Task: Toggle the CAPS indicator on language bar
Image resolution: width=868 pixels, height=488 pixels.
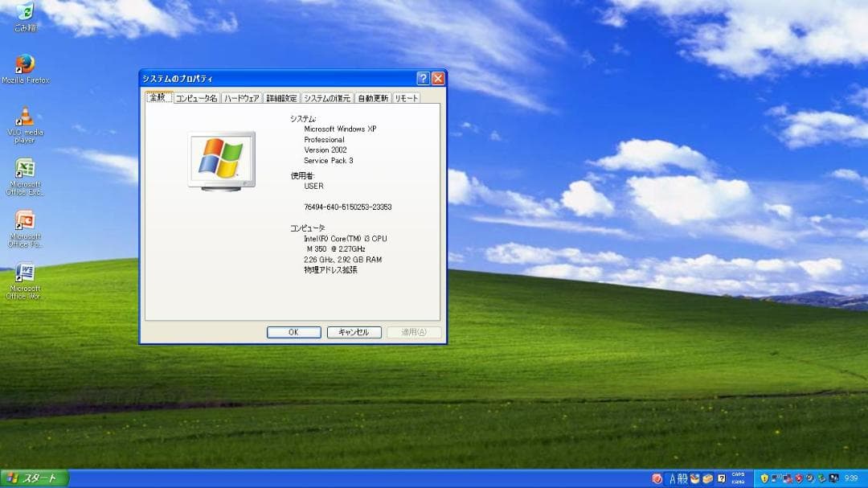Action: [x=739, y=475]
